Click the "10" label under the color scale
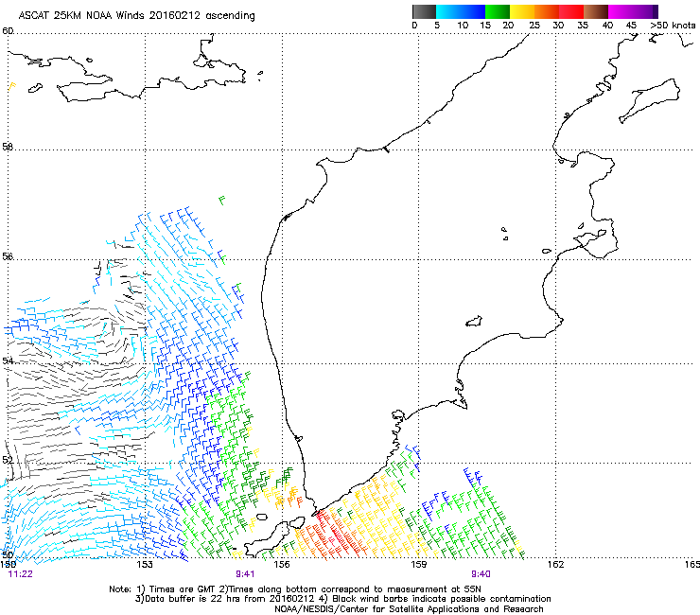Screen dimensions: 700x615 pos(463,26)
